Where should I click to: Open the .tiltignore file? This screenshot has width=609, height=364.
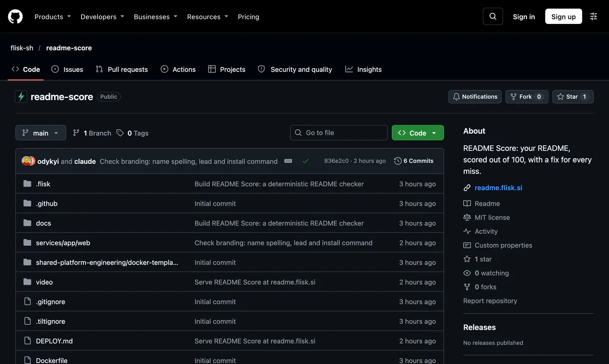point(50,321)
